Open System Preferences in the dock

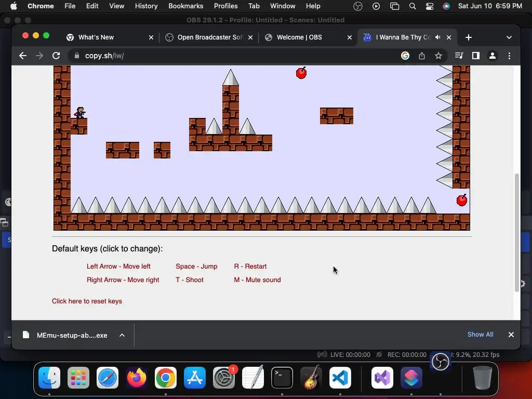224,378
